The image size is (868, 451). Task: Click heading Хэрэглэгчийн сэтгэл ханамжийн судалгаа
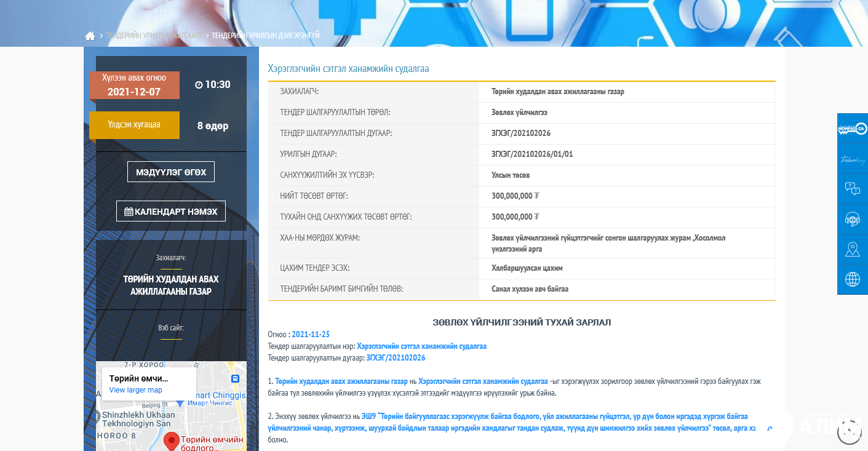[348, 68]
